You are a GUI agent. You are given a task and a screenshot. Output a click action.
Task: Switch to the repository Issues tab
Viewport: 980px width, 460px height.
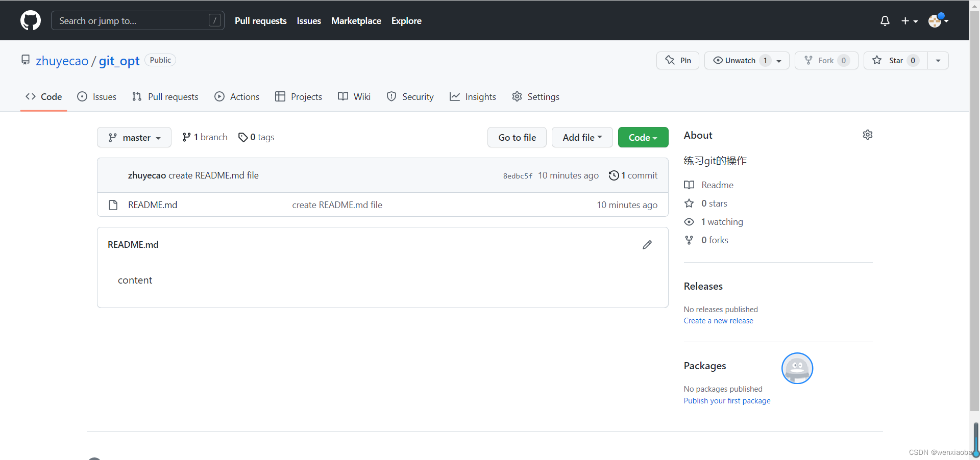96,96
